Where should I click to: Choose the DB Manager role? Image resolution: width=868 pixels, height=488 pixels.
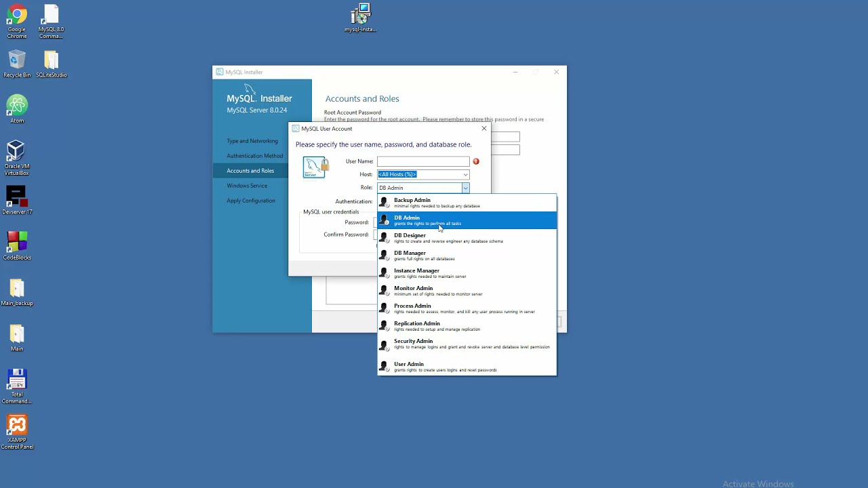coord(467,256)
